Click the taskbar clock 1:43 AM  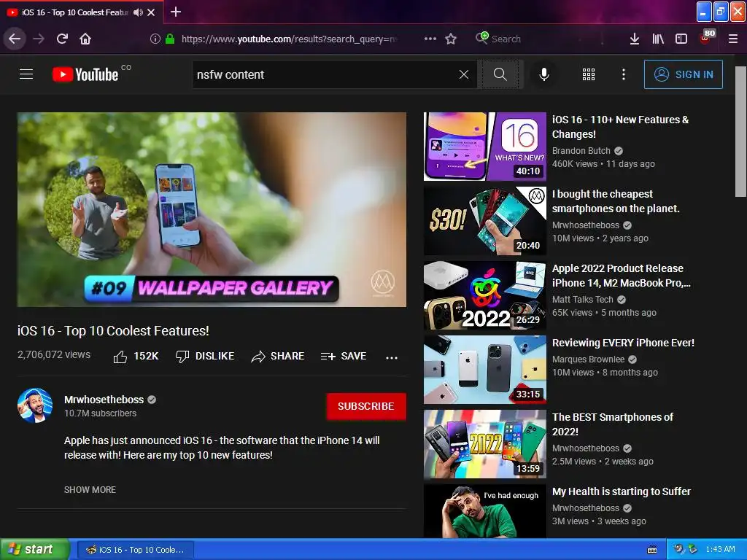720,549
